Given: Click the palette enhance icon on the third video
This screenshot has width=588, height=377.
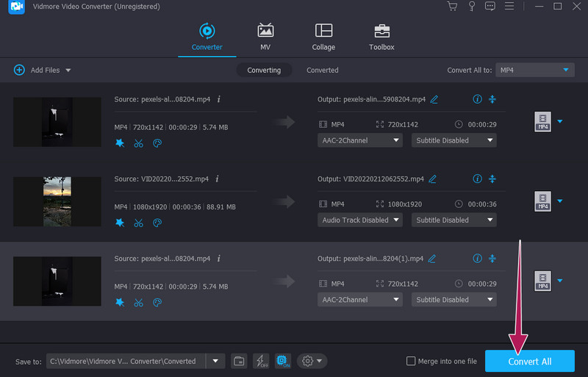Looking at the screenshot, I should (x=157, y=302).
